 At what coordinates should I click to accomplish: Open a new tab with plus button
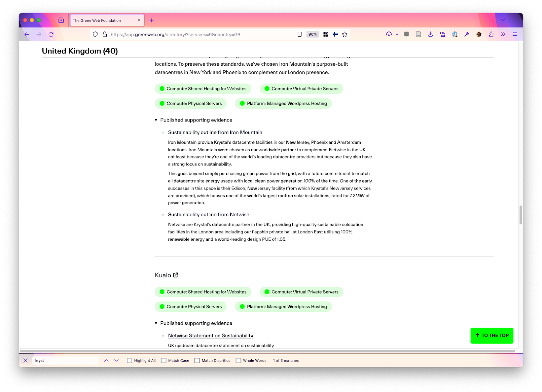(152, 20)
